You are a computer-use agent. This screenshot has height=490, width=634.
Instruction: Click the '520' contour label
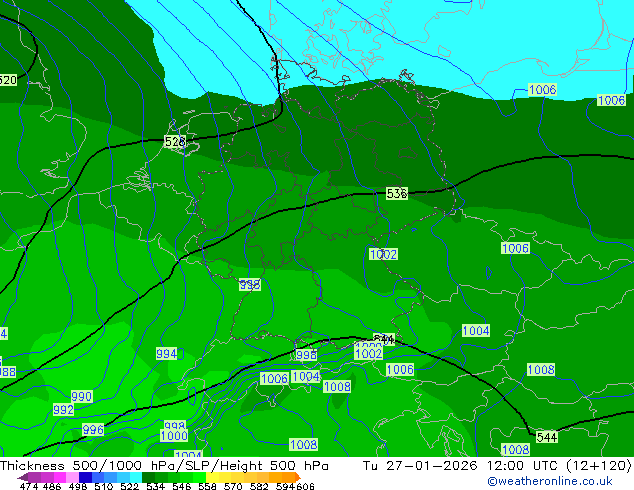click(x=8, y=80)
